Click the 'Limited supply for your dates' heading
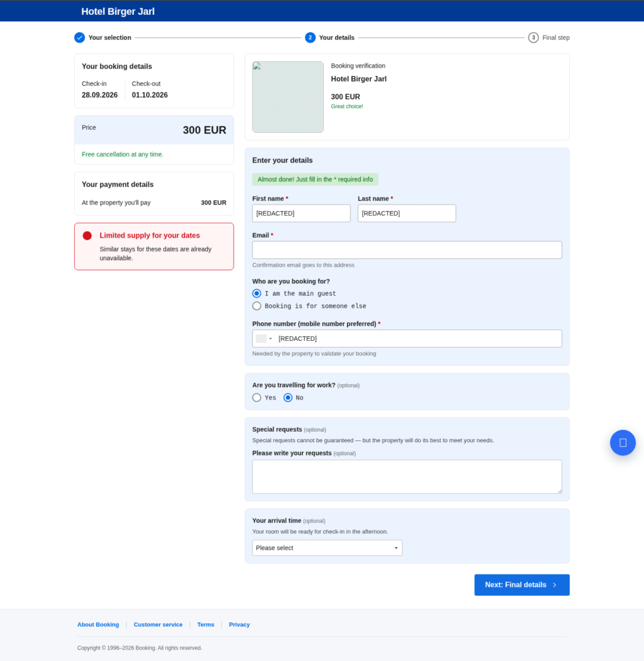Image resolution: width=644 pixels, height=661 pixels. 150,236
